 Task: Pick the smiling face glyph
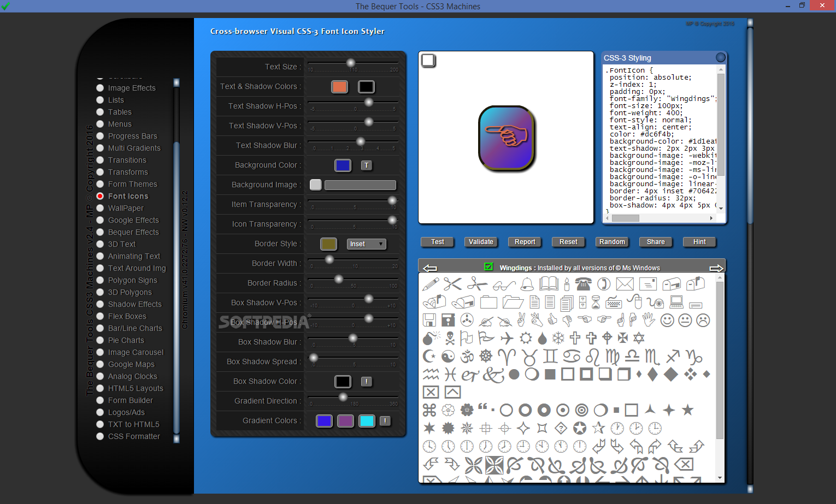tap(667, 320)
